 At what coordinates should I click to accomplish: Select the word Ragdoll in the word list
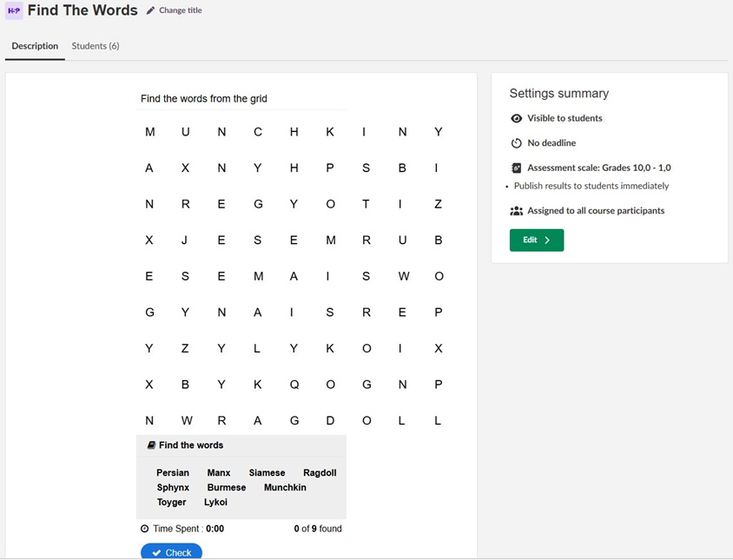tap(320, 472)
